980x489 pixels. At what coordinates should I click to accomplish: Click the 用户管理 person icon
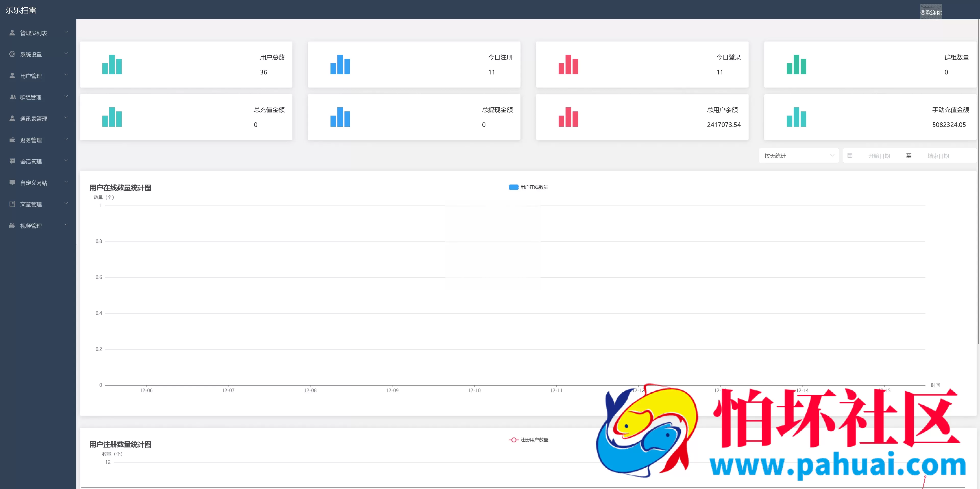12,75
